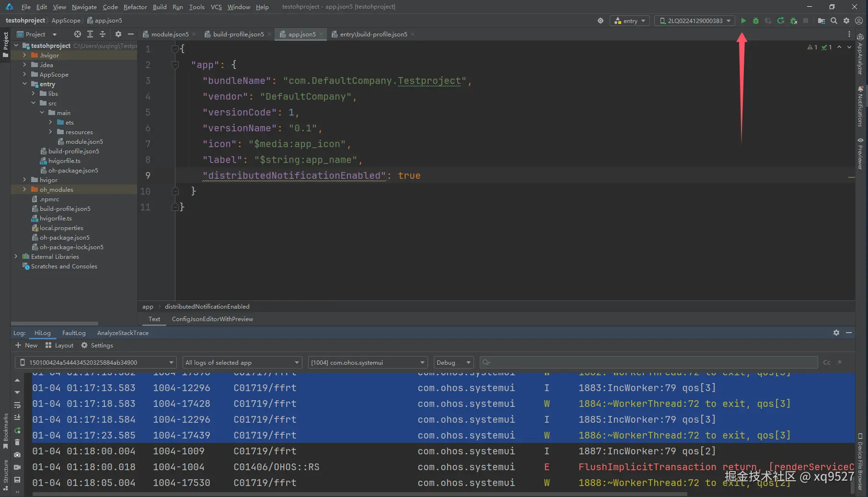Restart the log with the green refresh icon
Viewport: 868px width, 497px height.
tap(17, 429)
